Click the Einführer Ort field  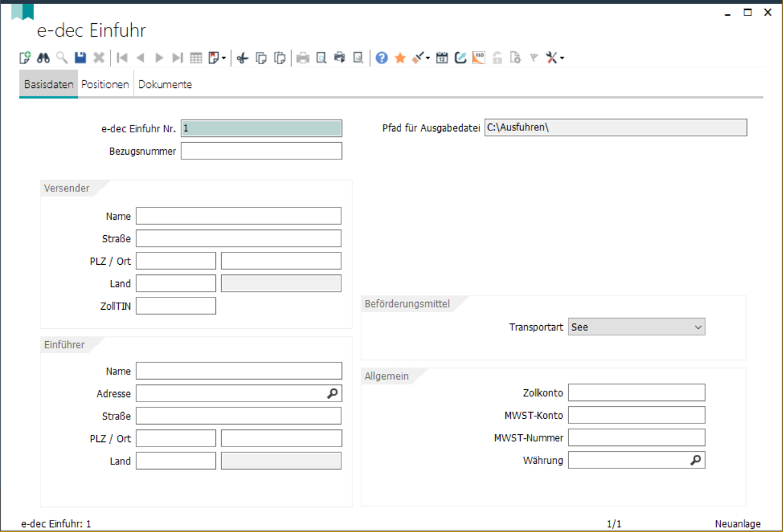282,438
